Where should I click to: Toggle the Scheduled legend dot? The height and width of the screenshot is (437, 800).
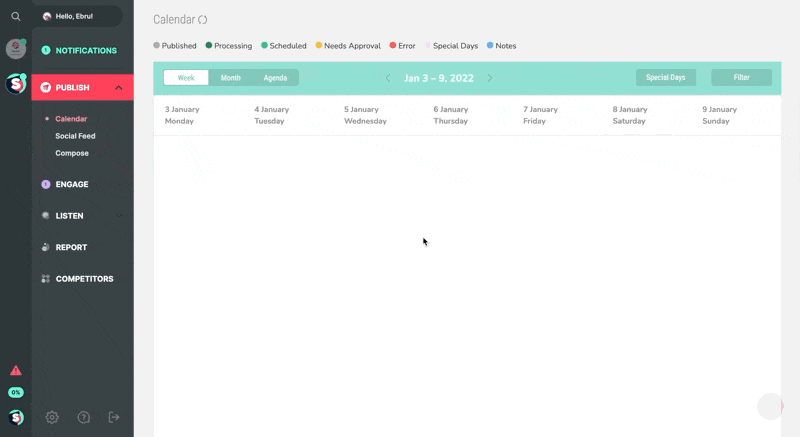pyautogui.click(x=264, y=45)
